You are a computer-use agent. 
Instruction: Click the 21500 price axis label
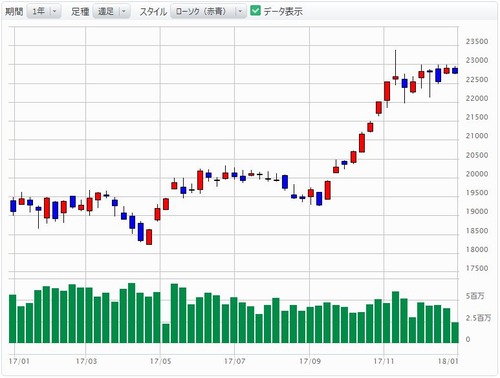[x=477, y=117]
